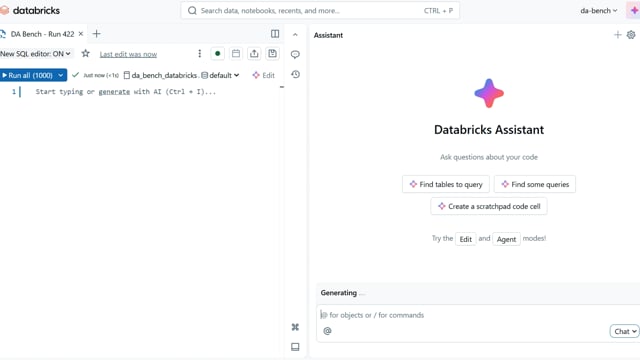Click the Edit assistant button in editor
This screenshot has height=360, width=640.
264,75
